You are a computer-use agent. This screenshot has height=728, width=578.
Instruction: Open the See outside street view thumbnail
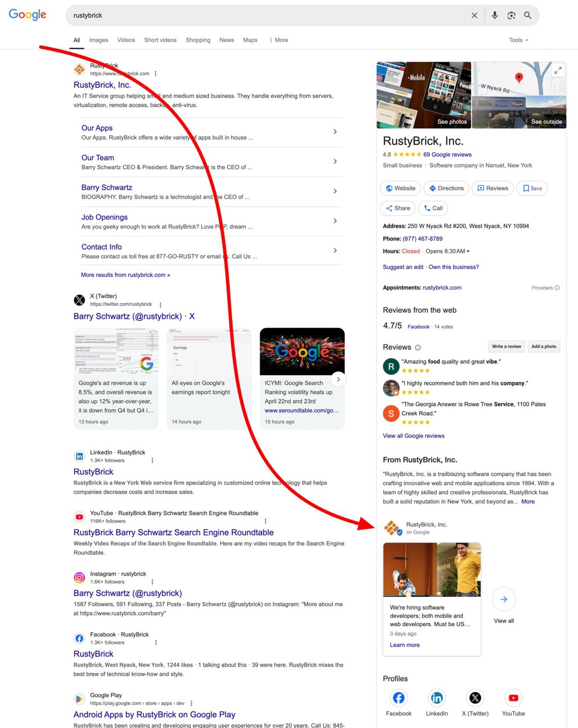tap(519, 112)
